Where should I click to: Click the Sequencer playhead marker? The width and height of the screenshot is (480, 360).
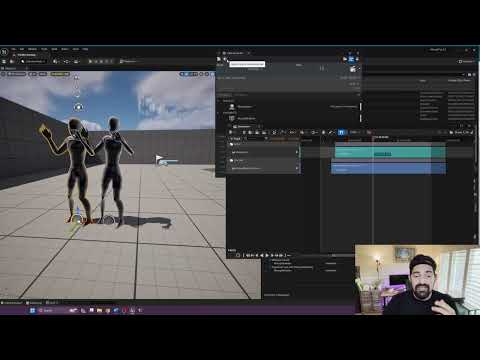(x=373, y=137)
